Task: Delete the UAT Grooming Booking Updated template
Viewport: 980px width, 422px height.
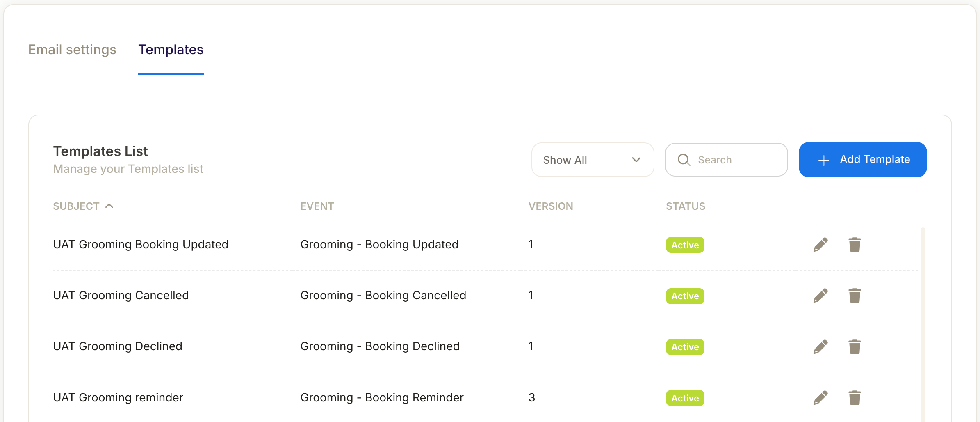Action: 855,245
